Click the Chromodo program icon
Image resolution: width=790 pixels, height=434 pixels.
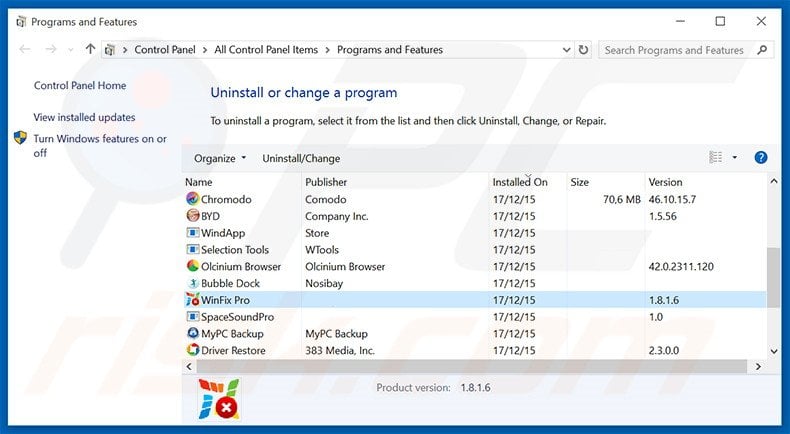(x=192, y=199)
